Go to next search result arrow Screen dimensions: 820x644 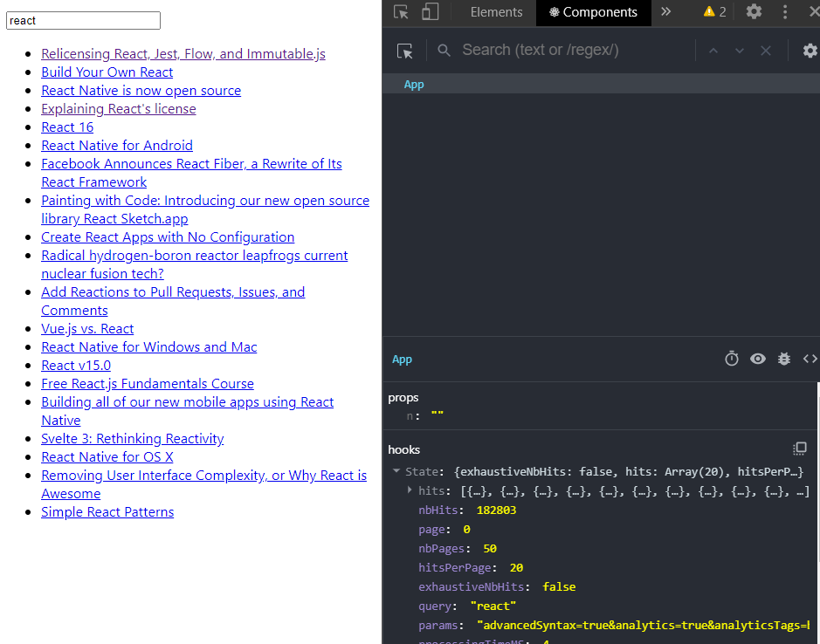740,51
